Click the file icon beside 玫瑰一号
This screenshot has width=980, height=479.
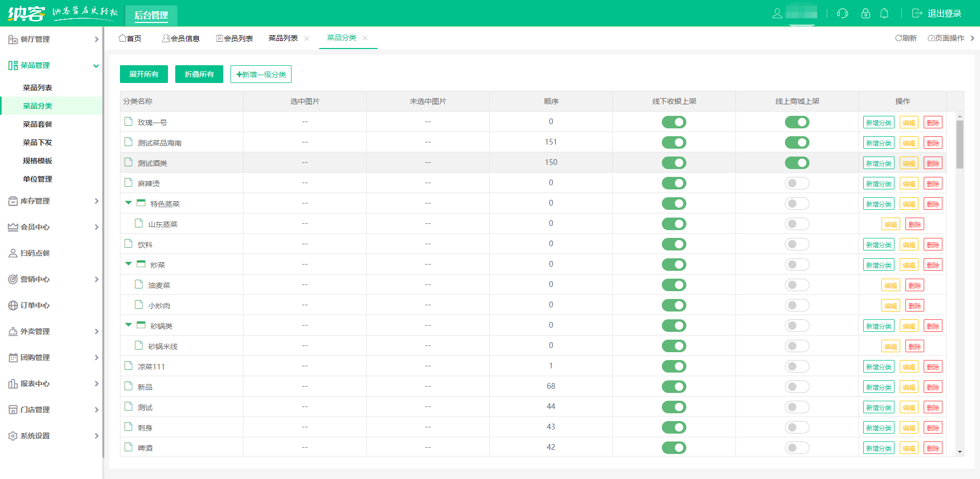tap(128, 122)
